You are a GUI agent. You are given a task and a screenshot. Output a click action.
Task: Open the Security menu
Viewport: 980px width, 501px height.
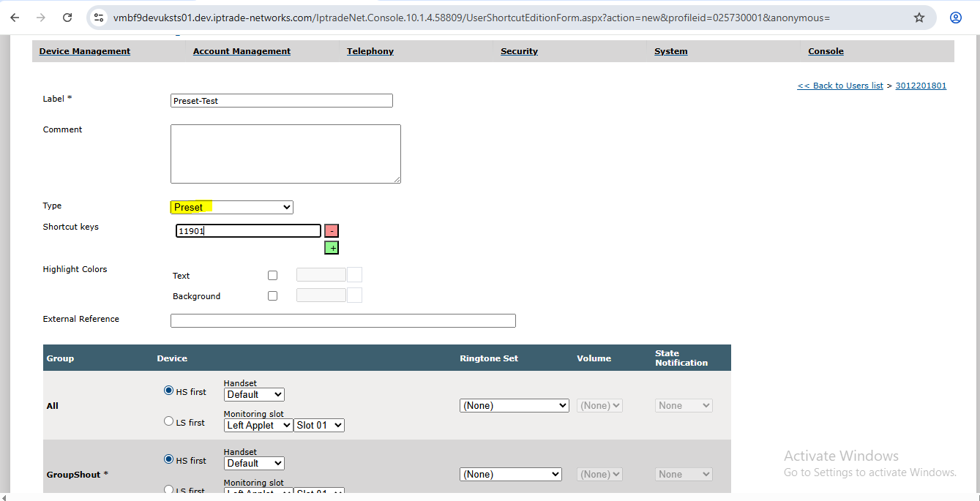click(519, 51)
